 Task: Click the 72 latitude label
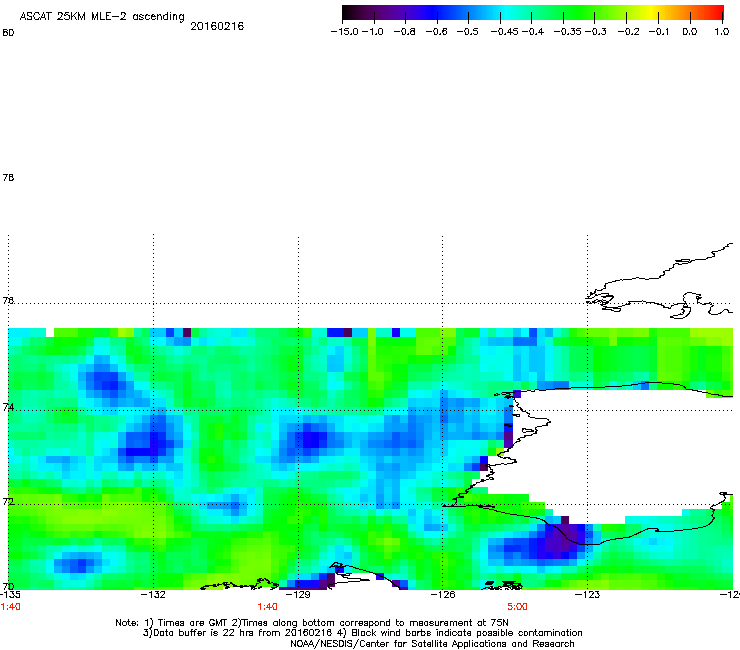[x=8, y=501]
